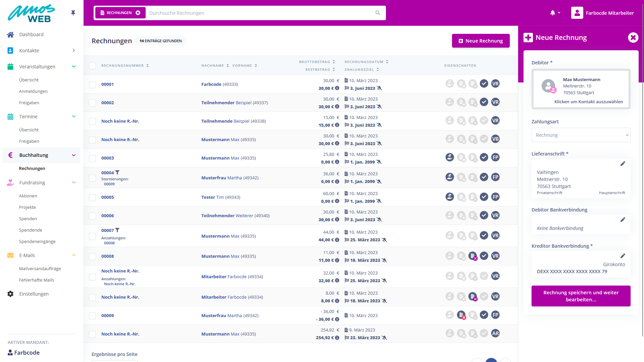Edit the Lieferanschrift with the pencil icon
This screenshot has height=362, width=644.
623,164
